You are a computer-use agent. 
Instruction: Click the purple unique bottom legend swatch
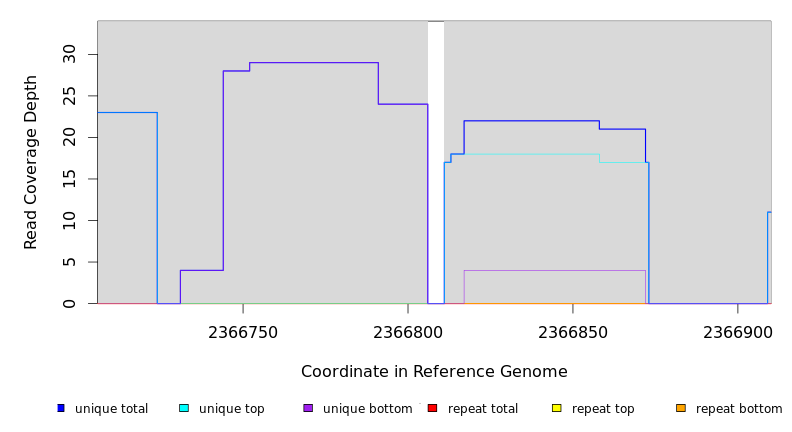point(308,408)
